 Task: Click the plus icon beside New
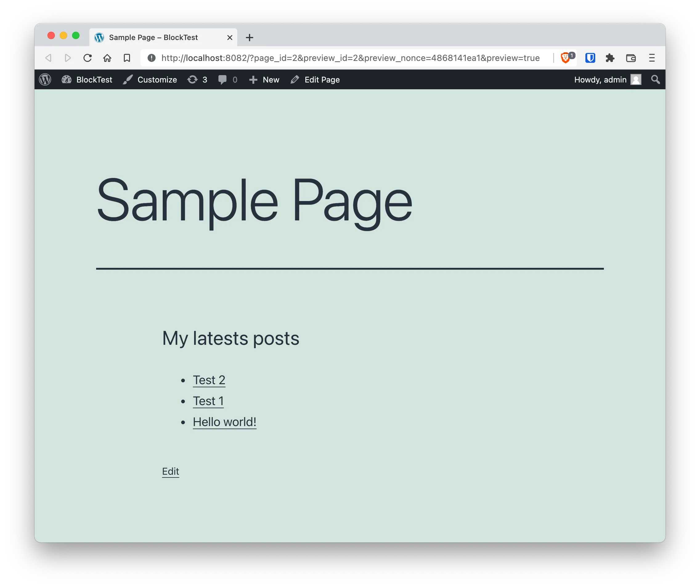click(x=253, y=80)
